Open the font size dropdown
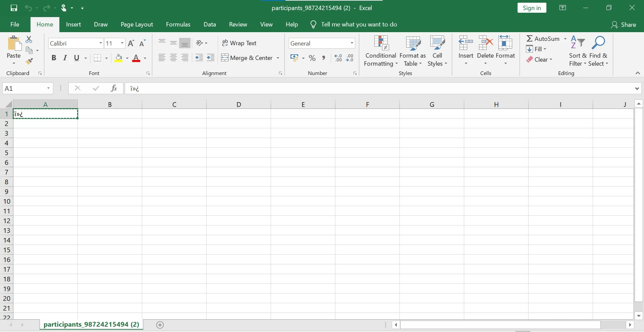The height and width of the screenshot is (332, 644). point(122,43)
